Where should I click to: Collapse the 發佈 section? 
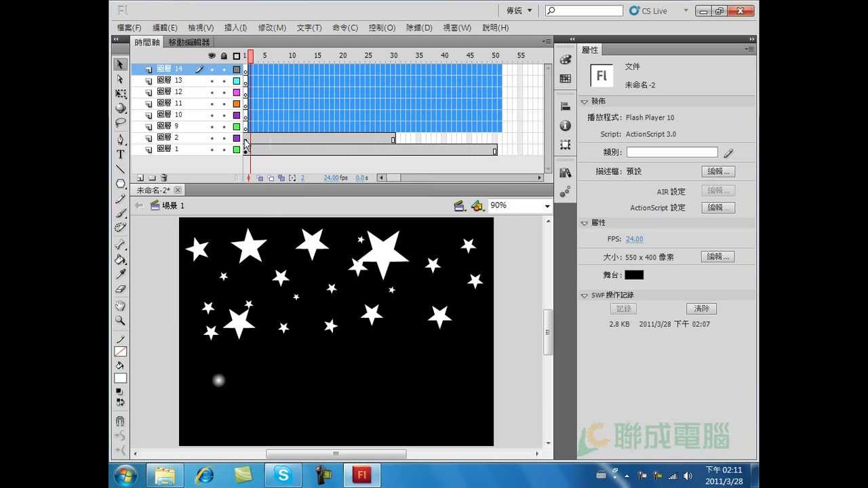[585, 102]
